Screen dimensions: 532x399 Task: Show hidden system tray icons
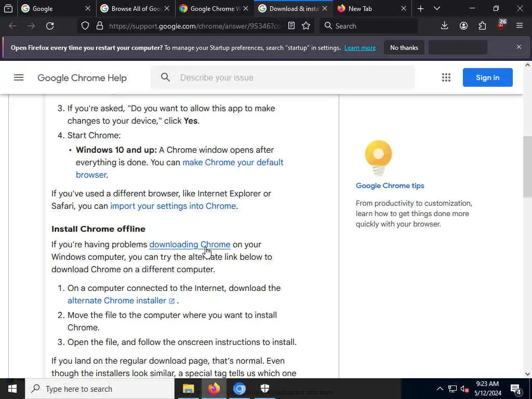[x=440, y=389]
